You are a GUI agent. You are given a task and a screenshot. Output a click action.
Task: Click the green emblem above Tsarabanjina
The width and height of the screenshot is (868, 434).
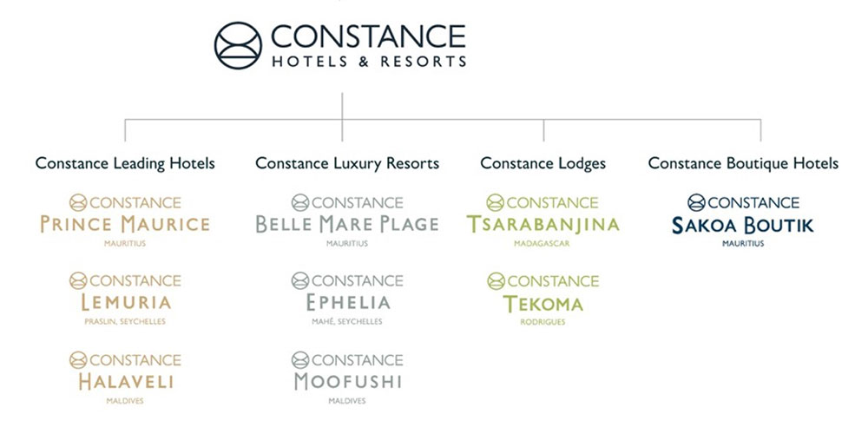pyautogui.click(x=495, y=202)
